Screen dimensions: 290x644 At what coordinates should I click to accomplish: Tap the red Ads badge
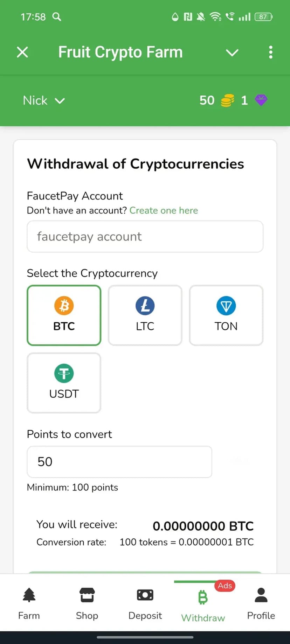coord(225,586)
